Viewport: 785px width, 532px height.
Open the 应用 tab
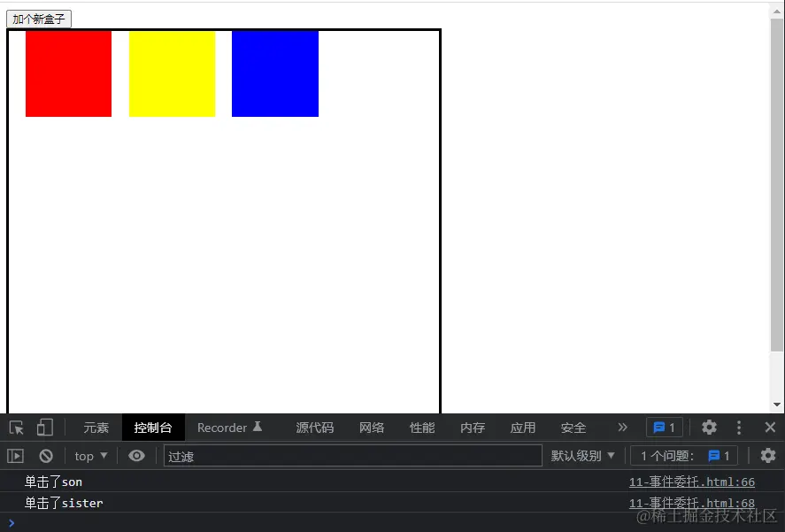click(x=523, y=428)
